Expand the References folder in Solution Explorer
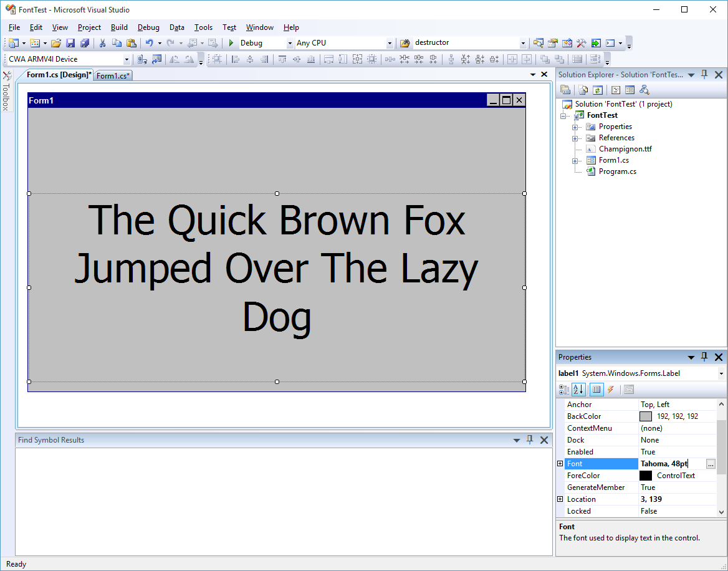728x571 pixels. [575, 138]
